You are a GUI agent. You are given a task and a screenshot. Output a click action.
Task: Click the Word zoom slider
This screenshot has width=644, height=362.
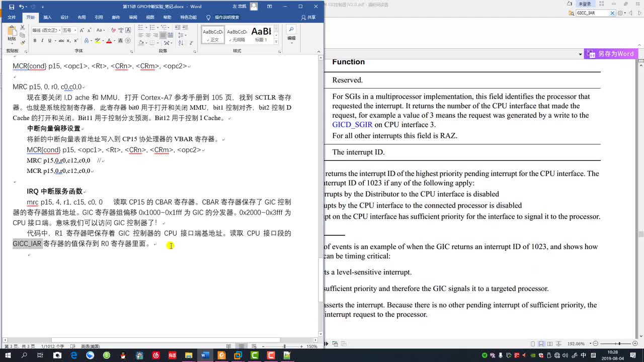(284, 346)
